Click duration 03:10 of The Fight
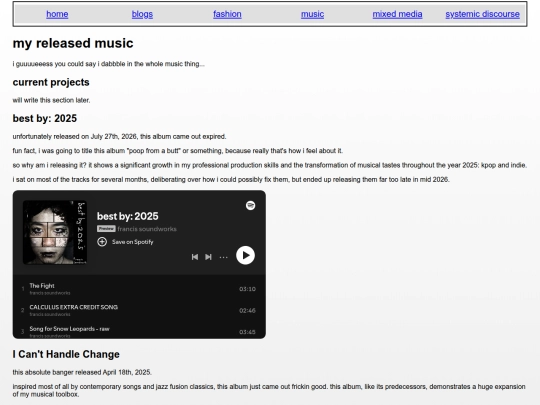The height and width of the screenshot is (405, 540). point(247,289)
